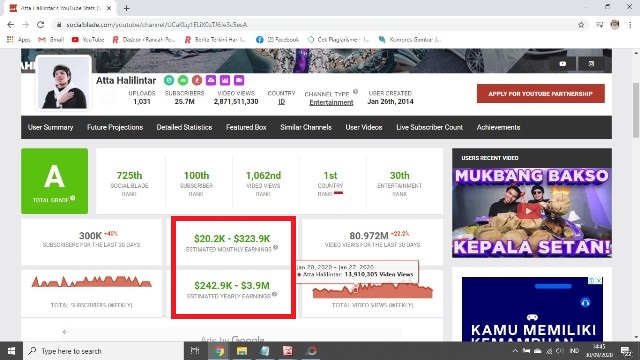Click the red badge beside the name

pyautogui.click(x=197, y=80)
